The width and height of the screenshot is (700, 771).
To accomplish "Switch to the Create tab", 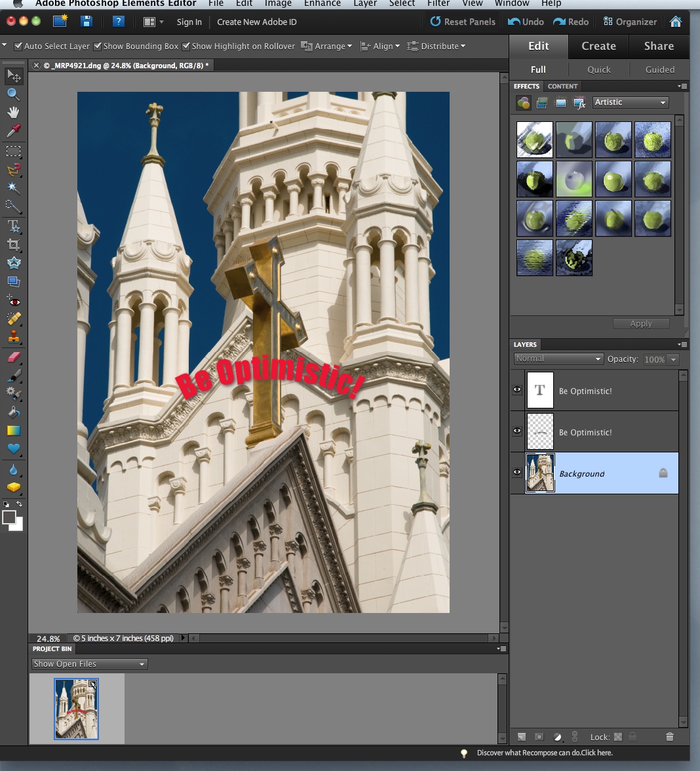I will [598, 46].
